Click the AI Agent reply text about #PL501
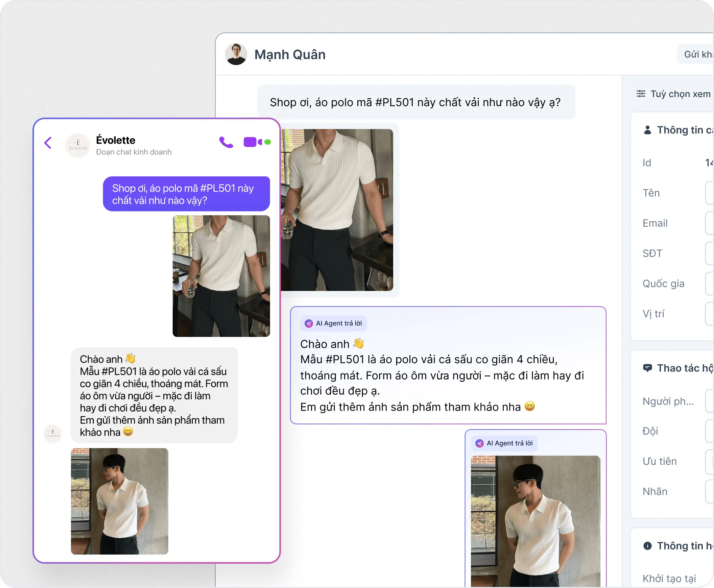This screenshot has height=588, width=714. tap(442, 375)
